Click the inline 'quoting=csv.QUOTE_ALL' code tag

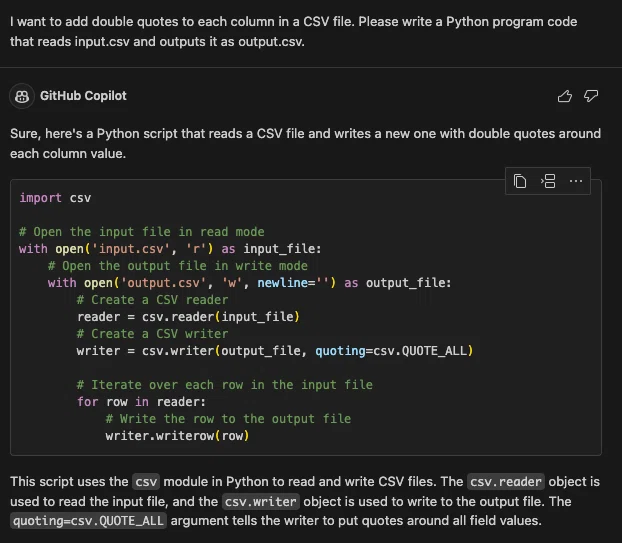point(88,521)
